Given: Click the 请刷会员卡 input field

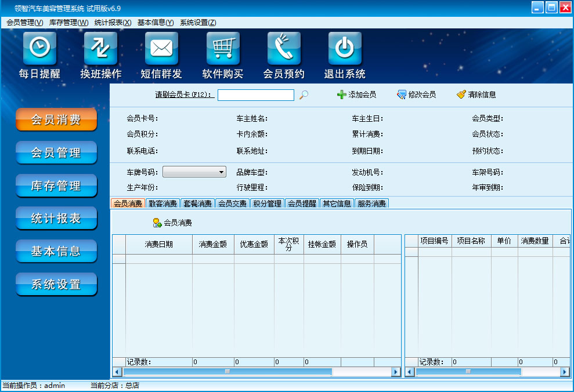Looking at the screenshot, I should click(x=256, y=95).
